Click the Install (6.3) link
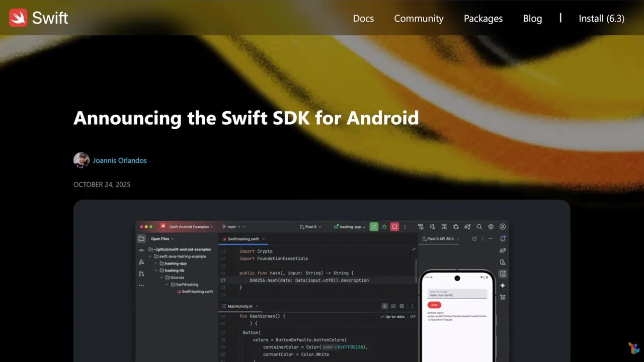 click(601, 19)
